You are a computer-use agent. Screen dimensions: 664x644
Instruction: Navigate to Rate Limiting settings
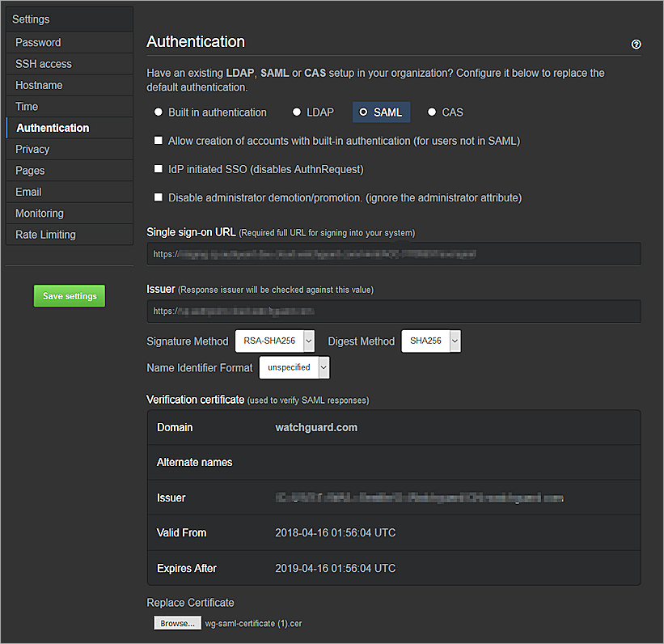pos(45,235)
